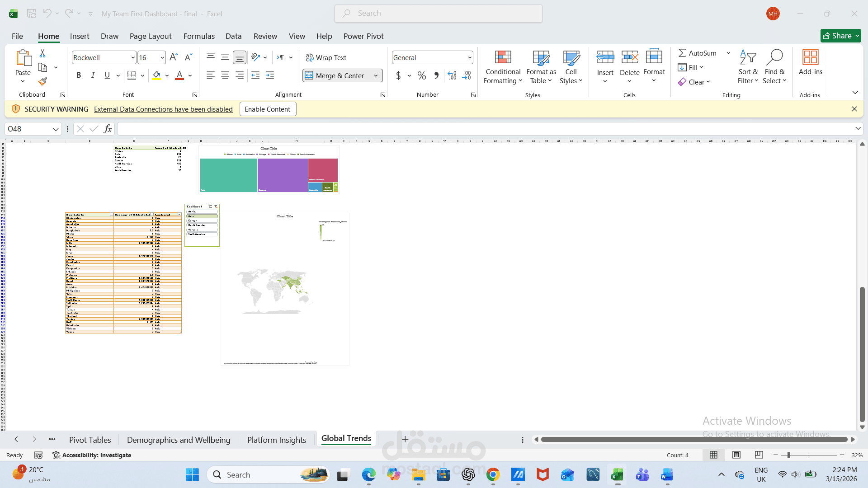The height and width of the screenshot is (488, 868).
Task: Toggle Bold formatting
Action: tap(79, 75)
